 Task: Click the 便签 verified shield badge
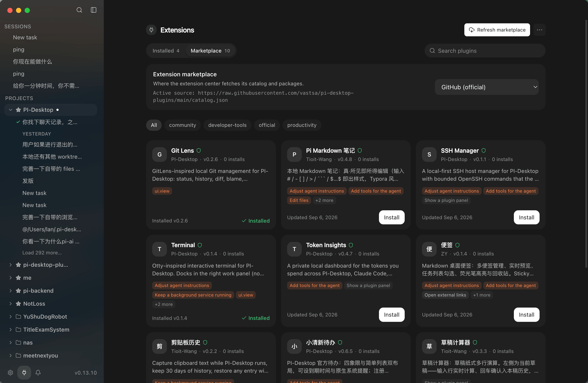(x=457, y=245)
